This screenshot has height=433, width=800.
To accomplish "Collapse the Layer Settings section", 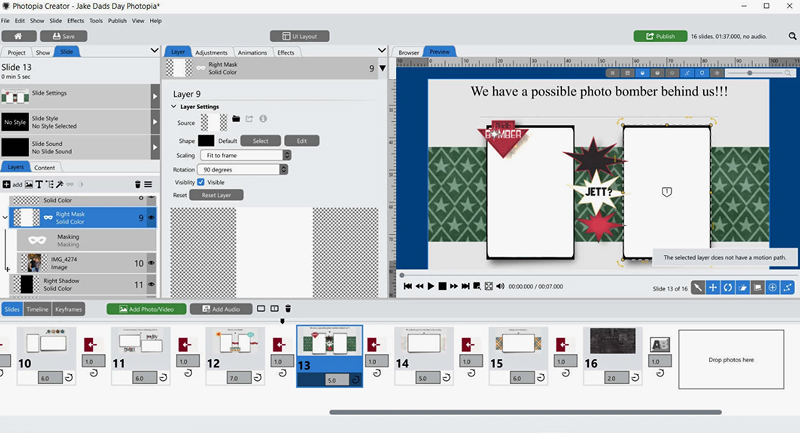I will point(173,107).
